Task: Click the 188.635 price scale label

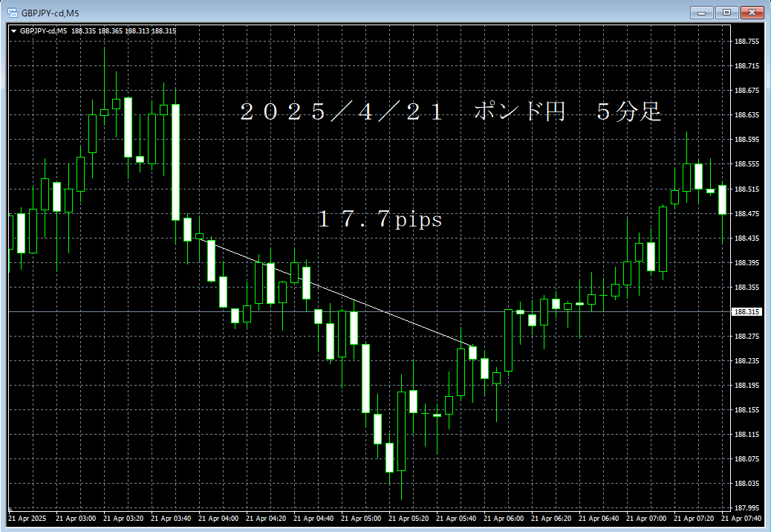Action: point(746,115)
